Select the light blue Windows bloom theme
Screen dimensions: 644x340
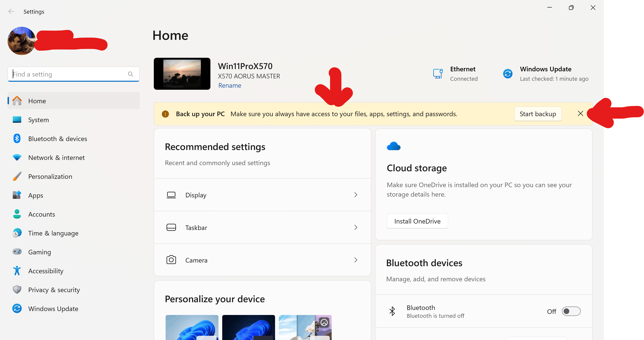(192, 327)
